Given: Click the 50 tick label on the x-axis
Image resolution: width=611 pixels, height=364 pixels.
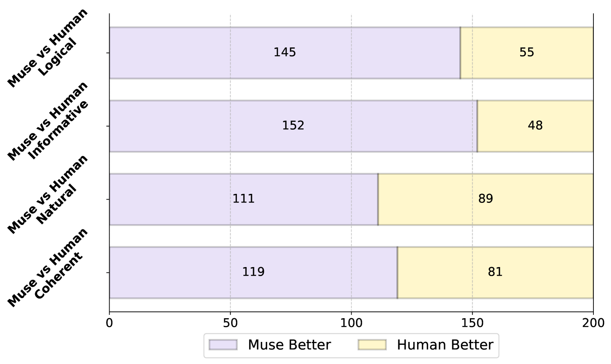Looking at the screenshot, I should pyautogui.click(x=230, y=323).
